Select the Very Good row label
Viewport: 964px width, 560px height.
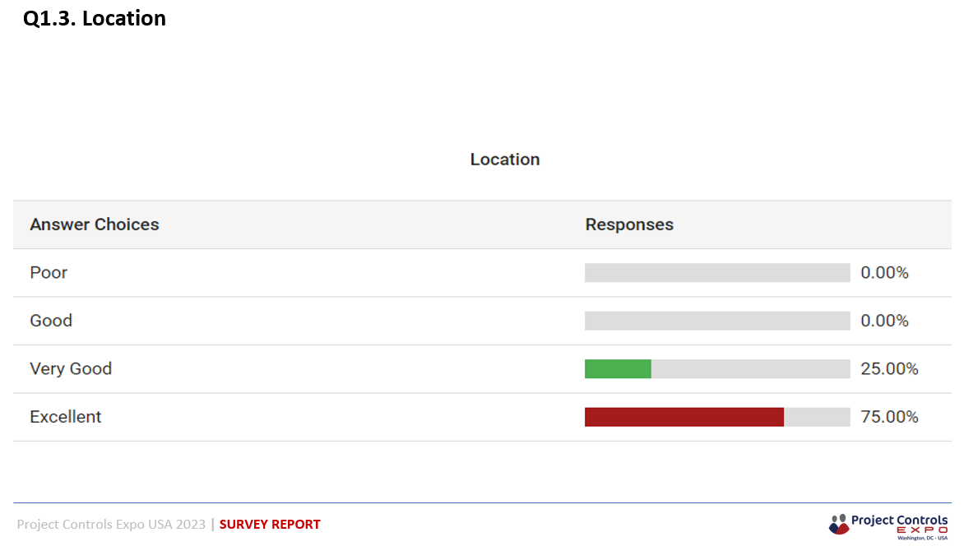click(x=71, y=369)
